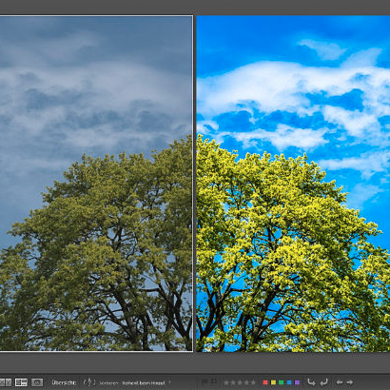Viewport: 390px width, 390px height.
Task: Flag the photo as picked
Action: pyautogui.click(x=205, y=382)
